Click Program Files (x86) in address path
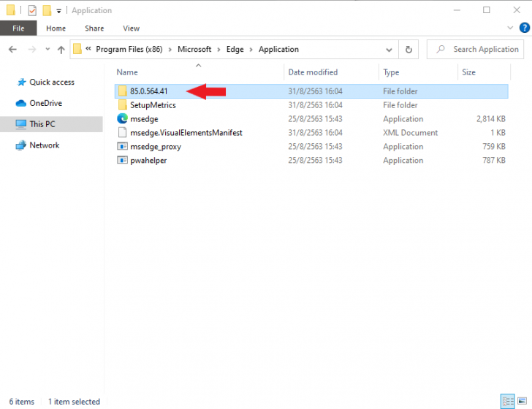Viewport: 532px width, 409px height. [129, 49]
